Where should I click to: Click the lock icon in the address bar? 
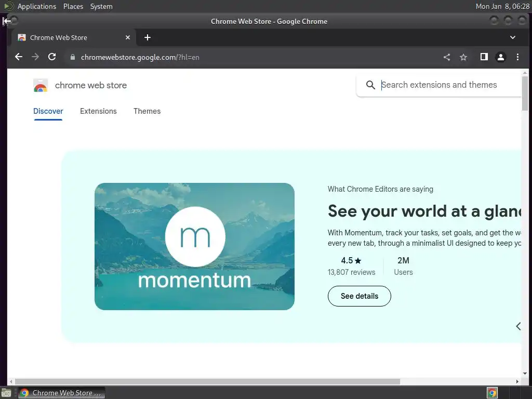coord(72,57)
